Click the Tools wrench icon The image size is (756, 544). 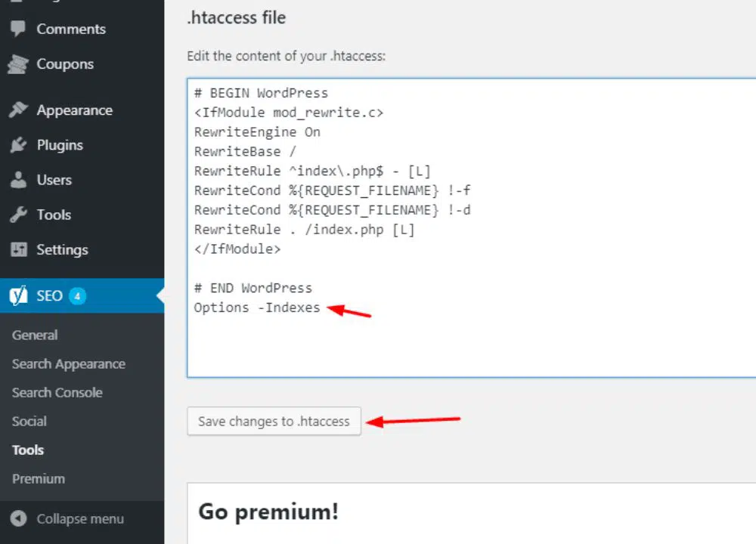(x=18, y=215)
